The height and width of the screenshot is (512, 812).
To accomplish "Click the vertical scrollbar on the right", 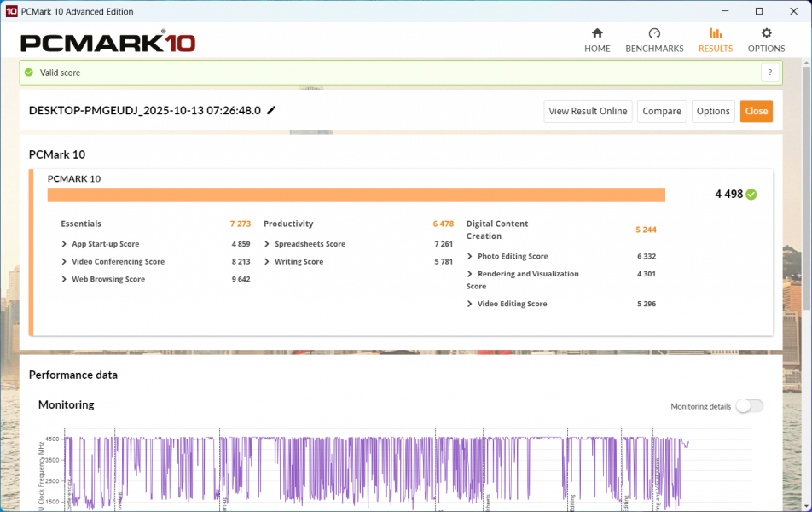I will point(806,256).
